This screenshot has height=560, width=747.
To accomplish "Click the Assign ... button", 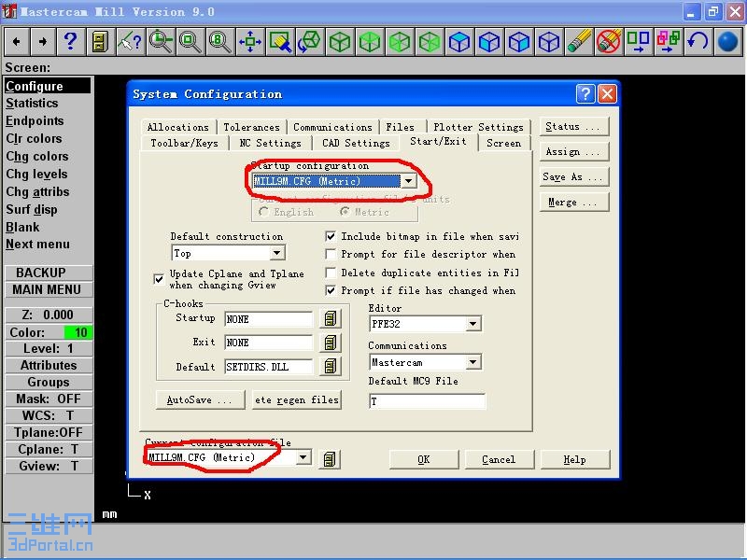I will 574,151.
